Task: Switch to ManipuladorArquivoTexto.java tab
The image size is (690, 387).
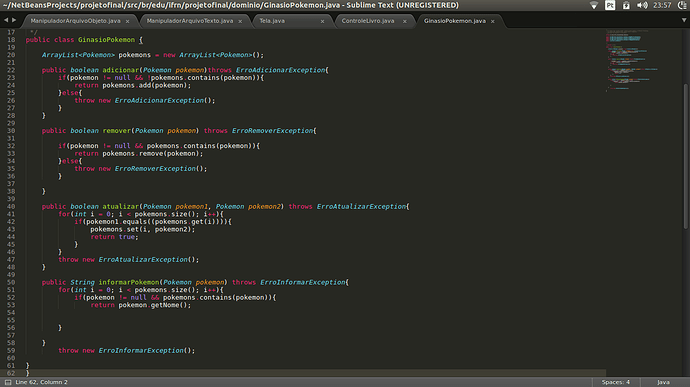Action: pyautogui.click(x=190, y=21)
